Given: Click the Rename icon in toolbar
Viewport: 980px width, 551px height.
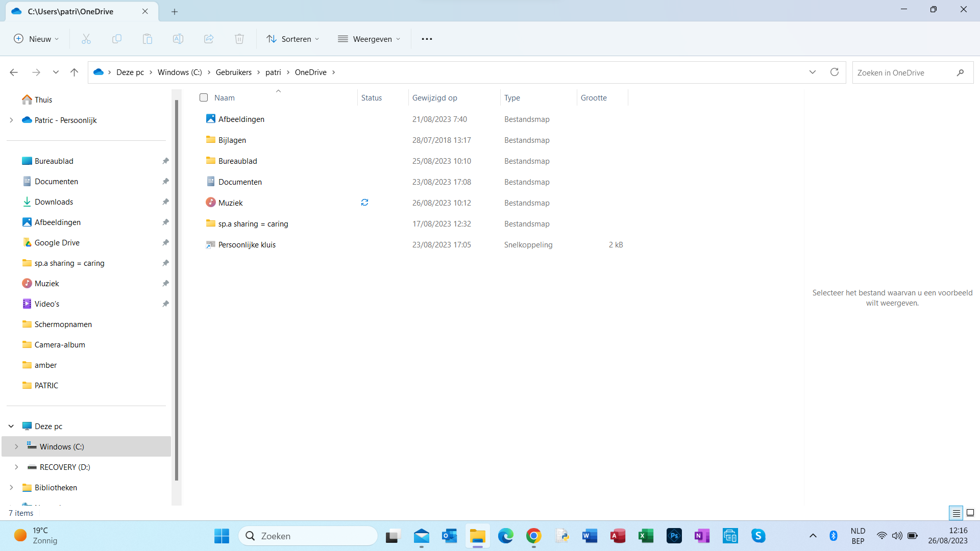Looking at the screenshot, I should [178, 39].
